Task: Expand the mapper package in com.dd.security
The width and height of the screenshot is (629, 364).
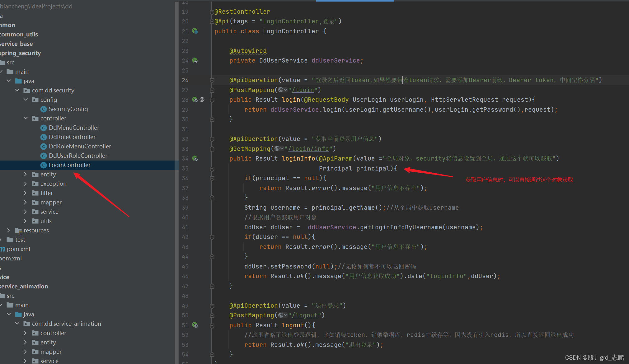Action: [x=26, y=202]
